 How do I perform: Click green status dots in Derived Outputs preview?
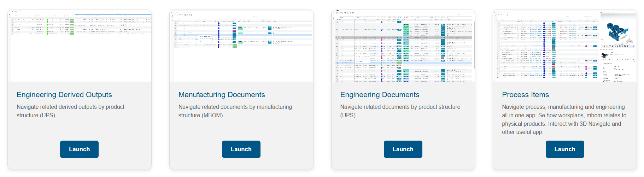[x=47, y=27]
